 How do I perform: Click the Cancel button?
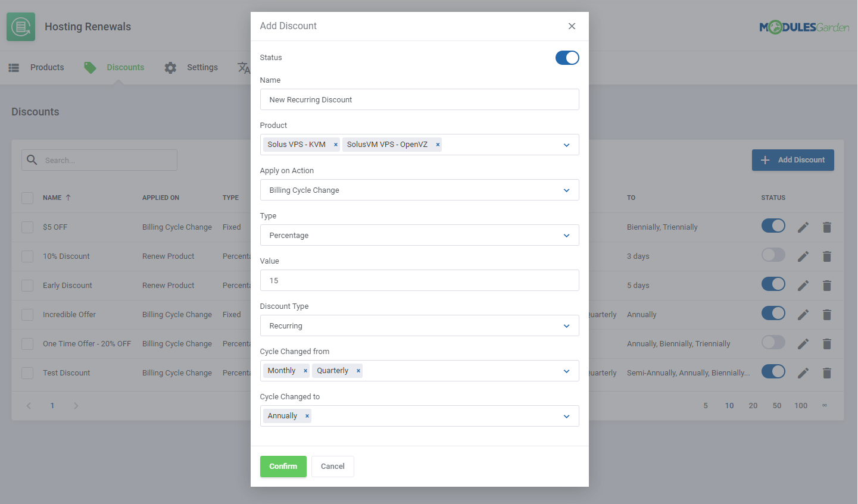[x=333, y=467]
